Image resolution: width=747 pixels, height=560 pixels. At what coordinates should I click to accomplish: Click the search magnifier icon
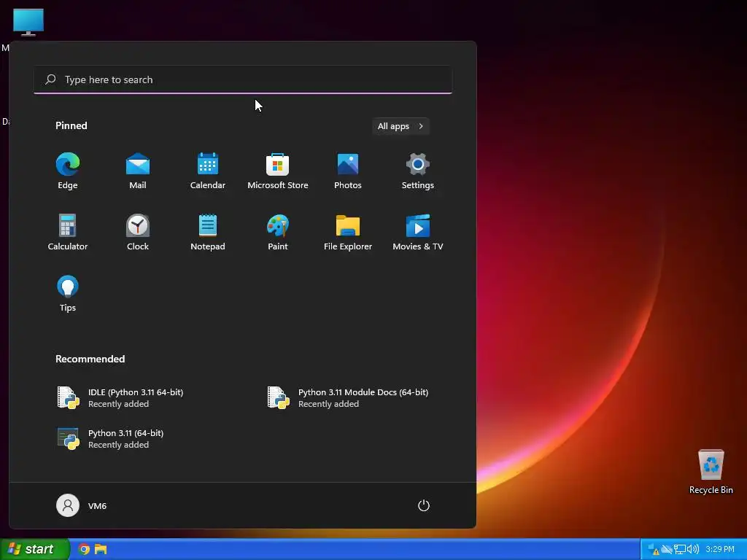click(50, 79)
